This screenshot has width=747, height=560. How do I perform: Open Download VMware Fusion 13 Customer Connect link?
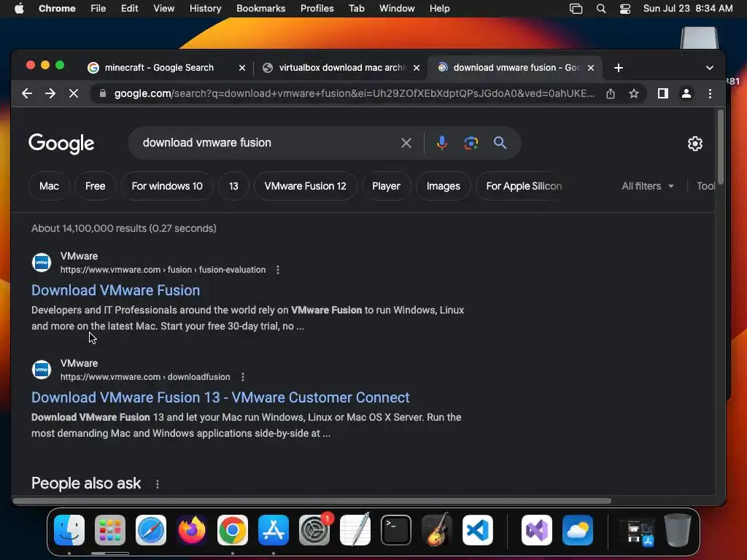220,397
